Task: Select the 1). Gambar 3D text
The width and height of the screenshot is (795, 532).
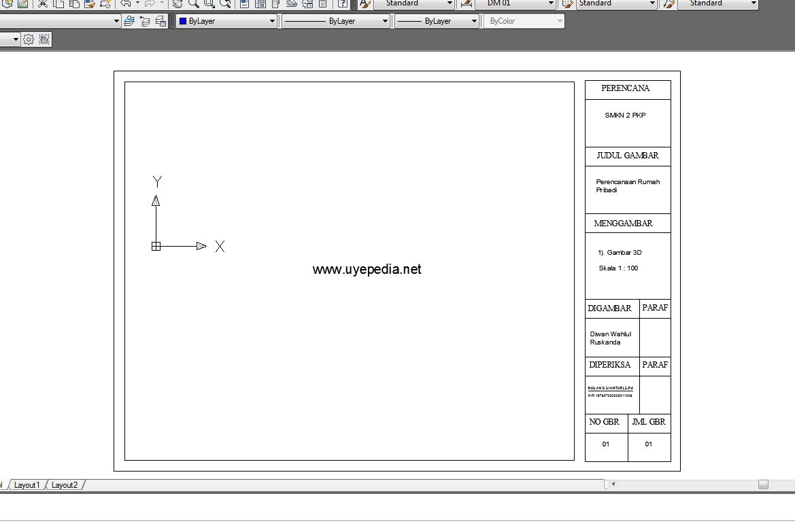Action: tap(620, 252)
